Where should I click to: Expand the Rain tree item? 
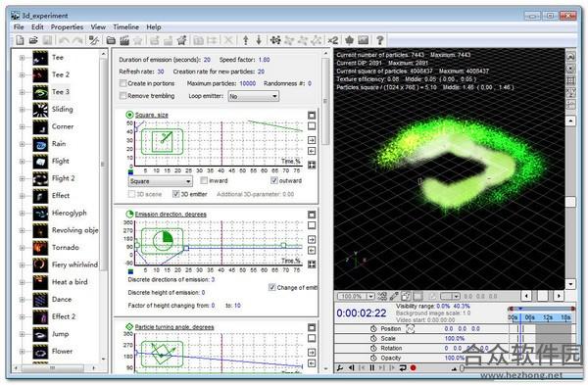[x=22, y=144]
